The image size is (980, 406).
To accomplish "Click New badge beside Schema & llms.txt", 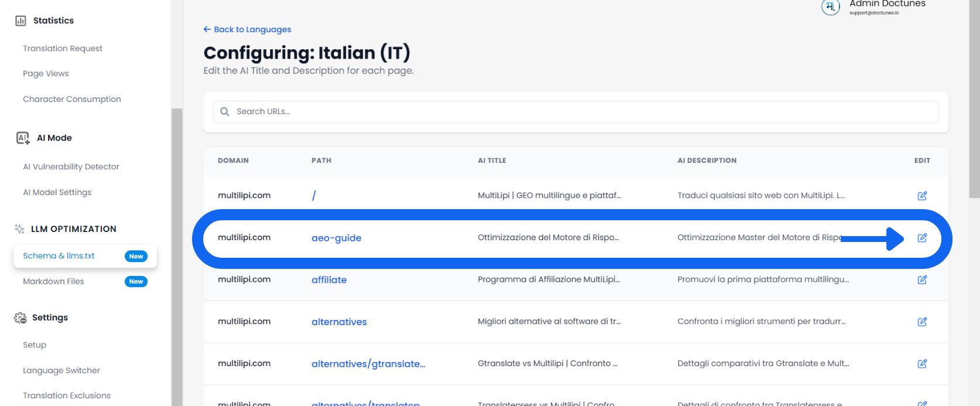I will 136,257.
